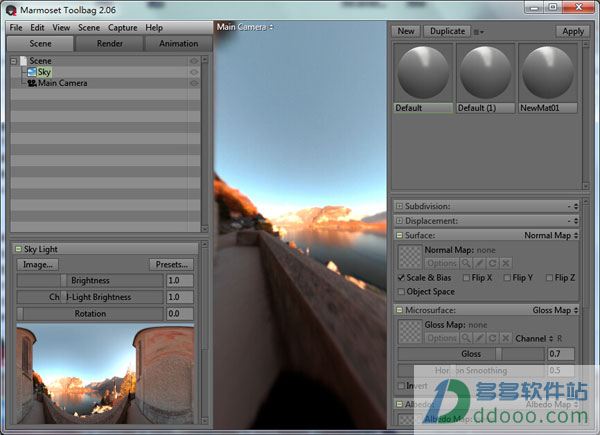
Task: Click the Gloss slider handle
Action: (x=499, y=354)
